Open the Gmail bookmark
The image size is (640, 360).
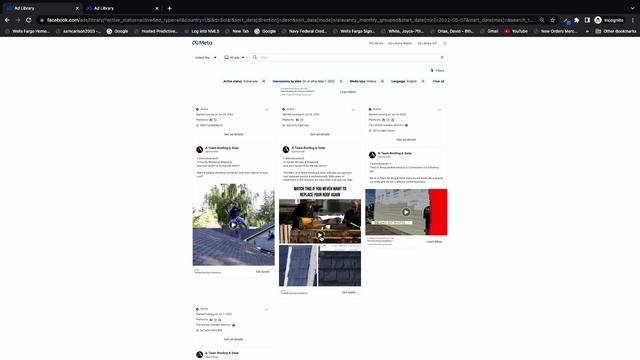click(x=489, y=31)
